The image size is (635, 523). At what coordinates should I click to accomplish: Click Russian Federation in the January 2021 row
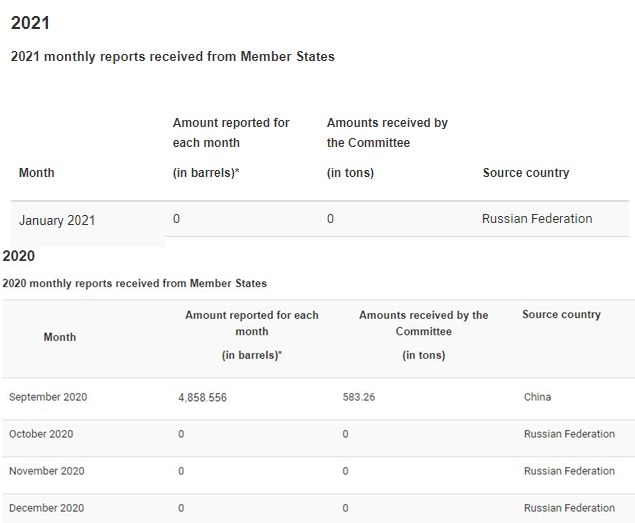click(x=537, y=219)
